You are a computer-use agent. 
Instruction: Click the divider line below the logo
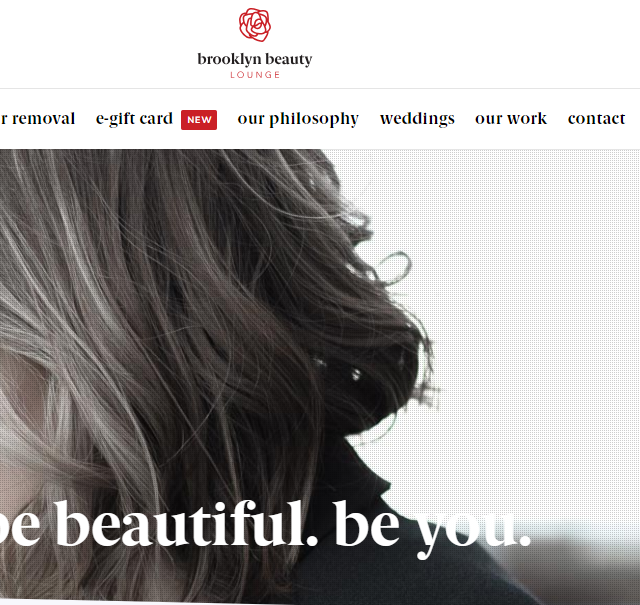click(320, 88)
